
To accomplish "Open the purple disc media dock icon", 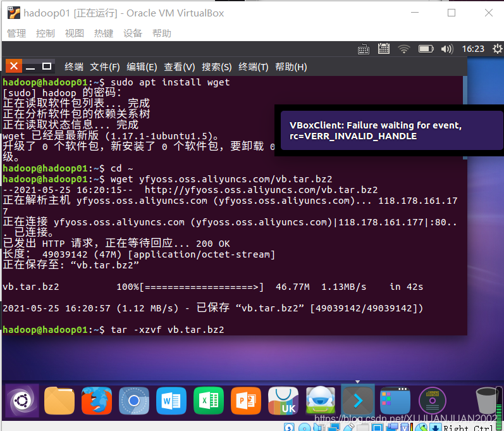I will pyautogui.click(x=433, y=401).
